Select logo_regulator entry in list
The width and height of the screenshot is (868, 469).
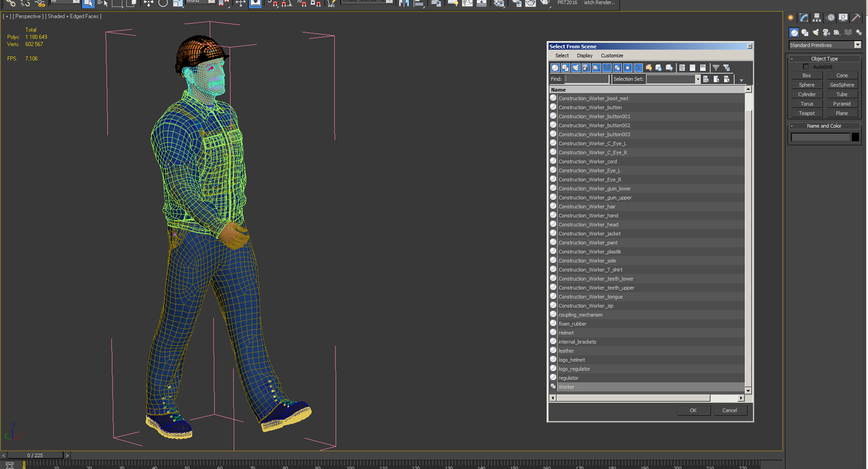(x=647, y=369)
